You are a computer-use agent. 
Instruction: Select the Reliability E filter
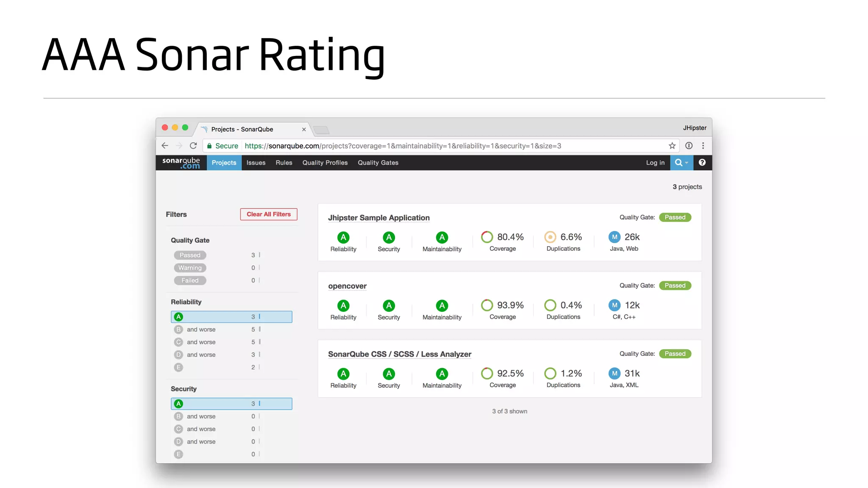pyautogui.click(x=231, y=368)
